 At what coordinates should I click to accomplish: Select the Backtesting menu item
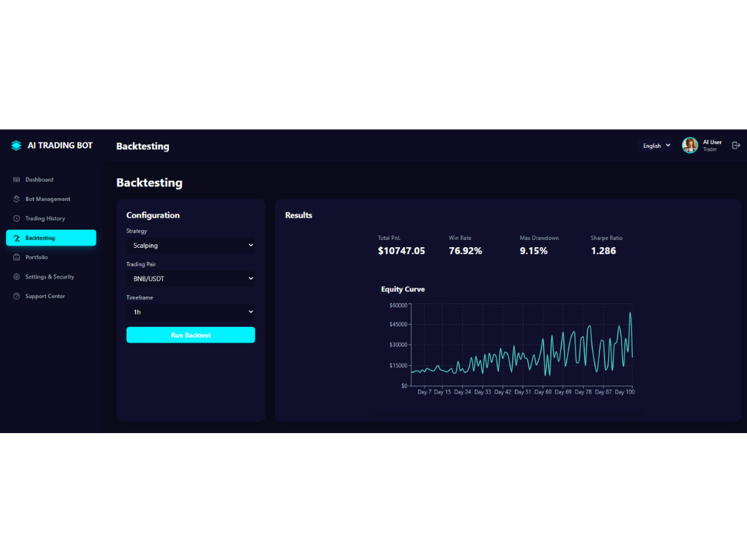51,237
